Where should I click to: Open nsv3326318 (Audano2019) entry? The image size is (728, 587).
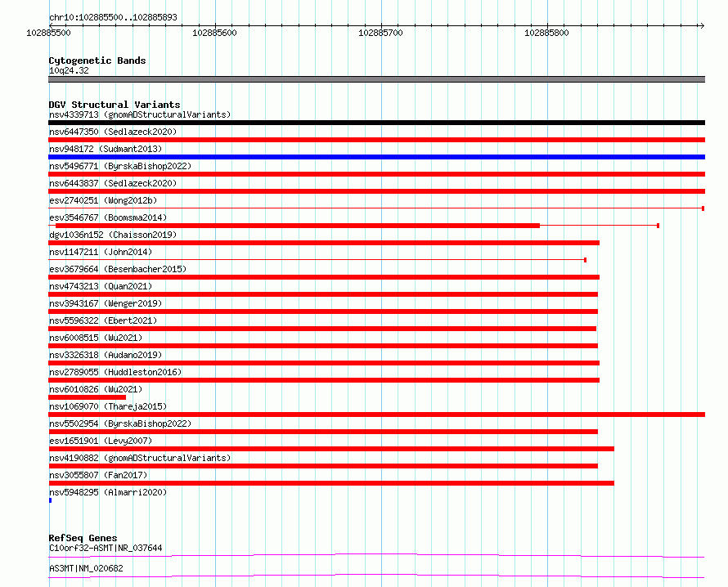click(x=106, y=355)
